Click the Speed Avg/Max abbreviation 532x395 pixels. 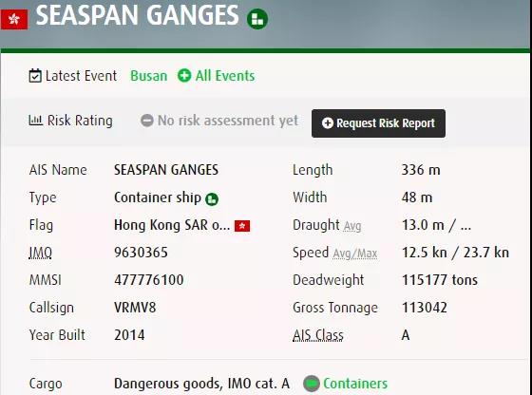click(355, 254)
